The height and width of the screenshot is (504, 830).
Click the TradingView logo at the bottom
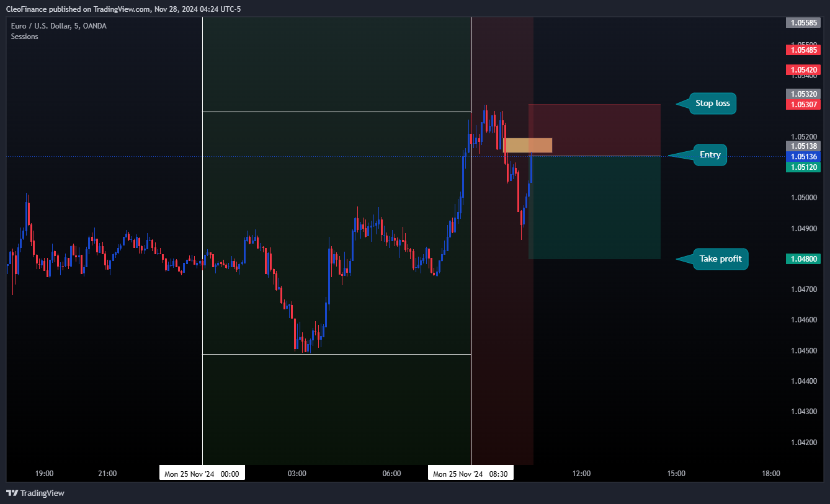coord(35,493)
